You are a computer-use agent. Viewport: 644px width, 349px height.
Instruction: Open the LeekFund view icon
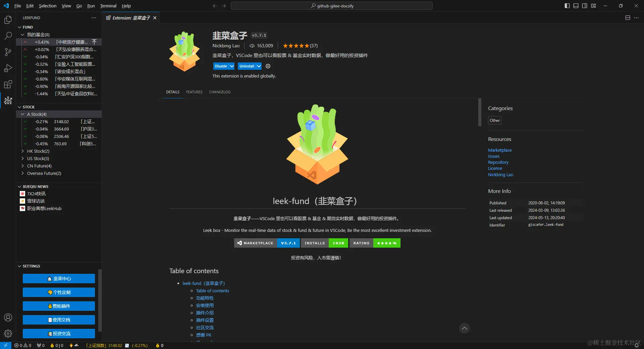point(8,100)
